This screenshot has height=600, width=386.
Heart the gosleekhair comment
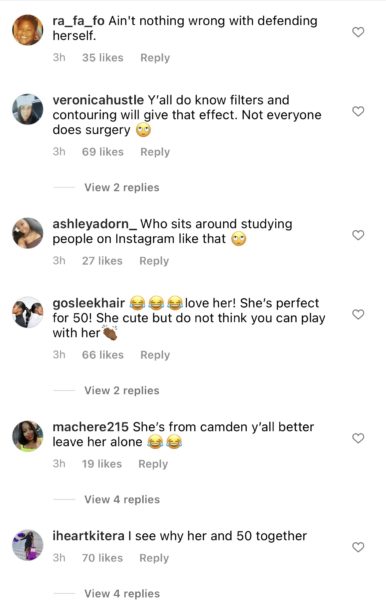[x=358, y=314]
